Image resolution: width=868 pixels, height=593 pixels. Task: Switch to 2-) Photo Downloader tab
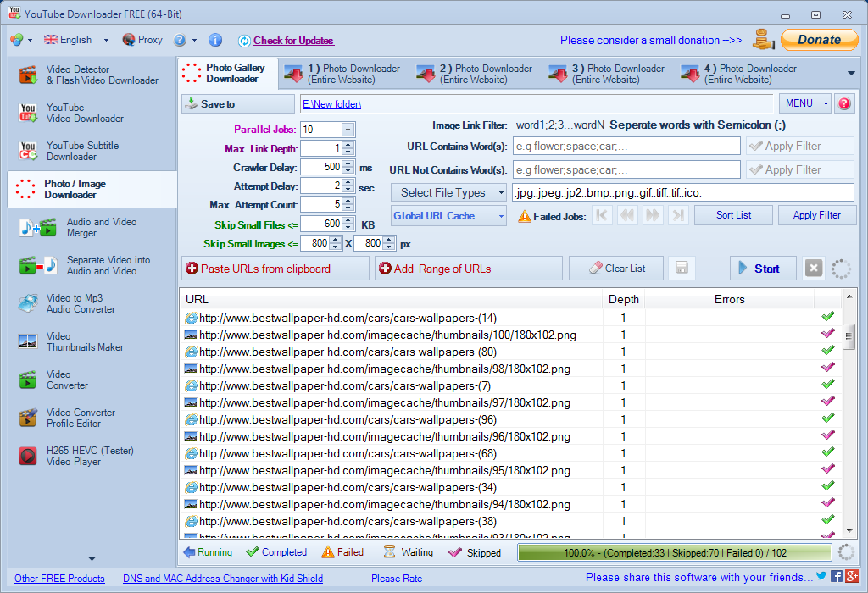(x=475, y=74)
